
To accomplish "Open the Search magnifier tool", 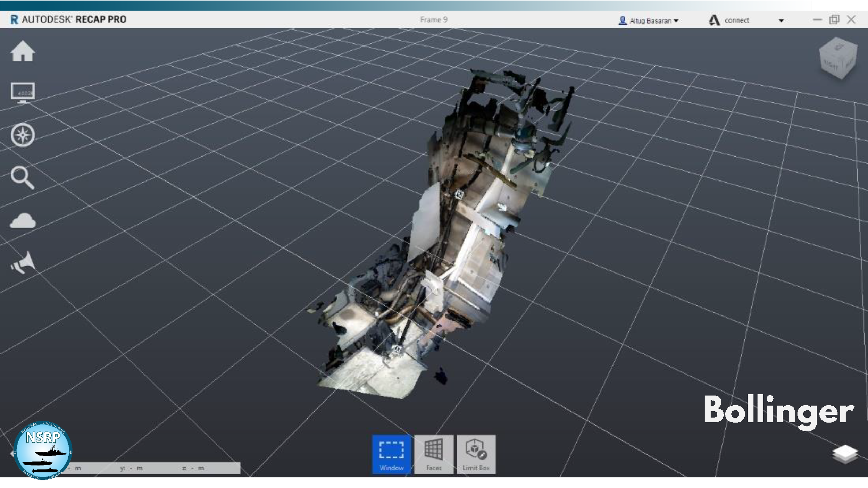I will (23, 177).
